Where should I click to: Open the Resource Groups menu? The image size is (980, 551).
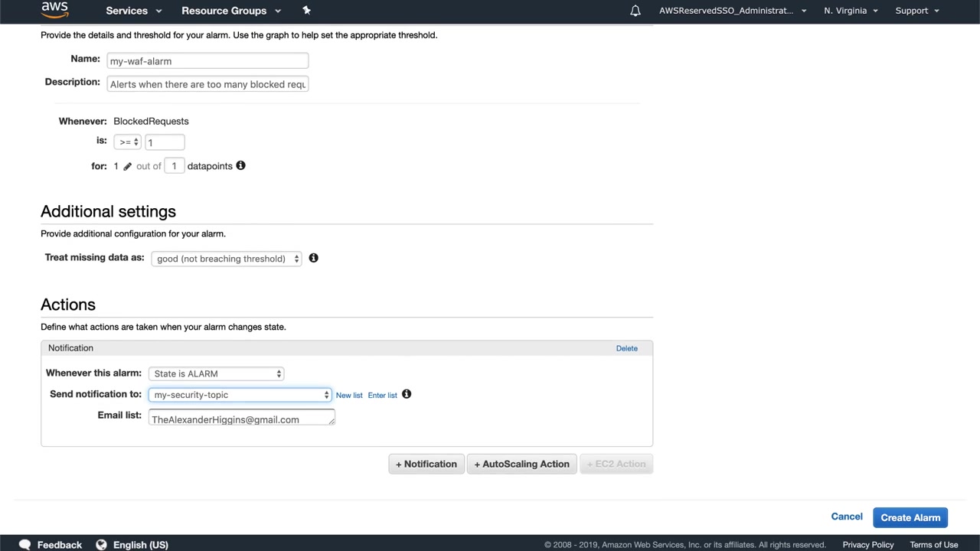coord(230,11)
